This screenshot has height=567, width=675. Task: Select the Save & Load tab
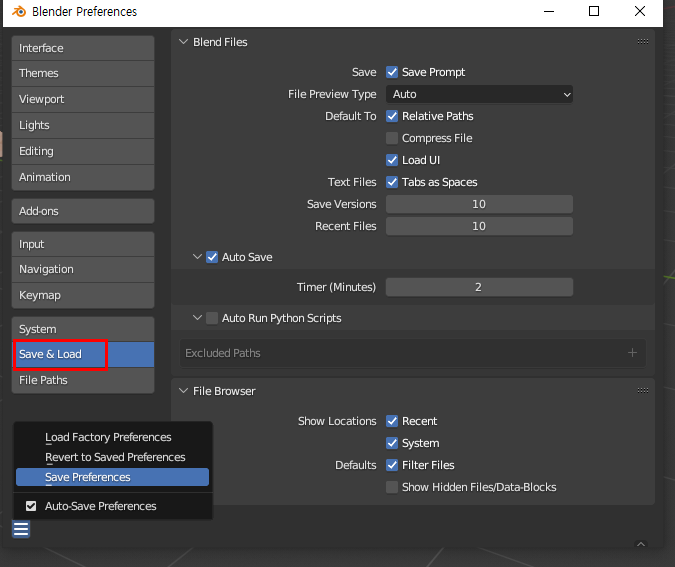click(83, 354)
